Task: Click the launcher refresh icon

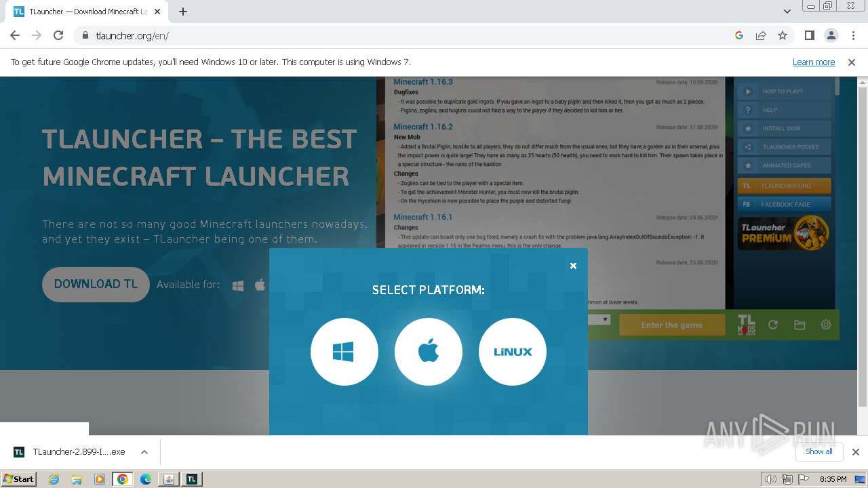Action: click(x=772, y=325)
